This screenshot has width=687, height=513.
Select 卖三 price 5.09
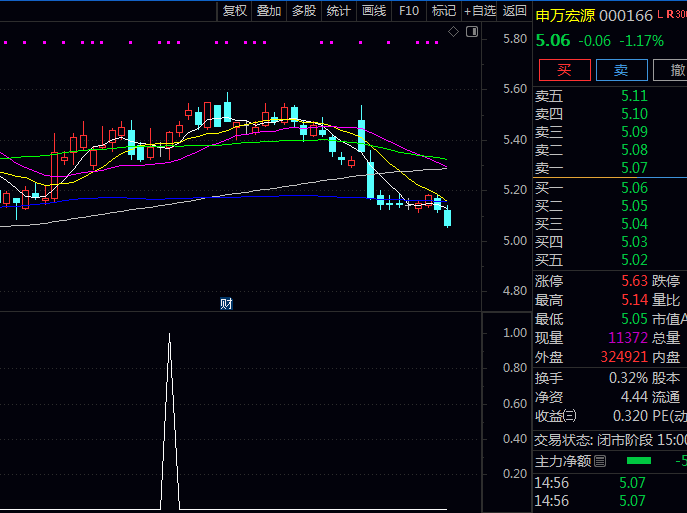[x=634, y=132]
